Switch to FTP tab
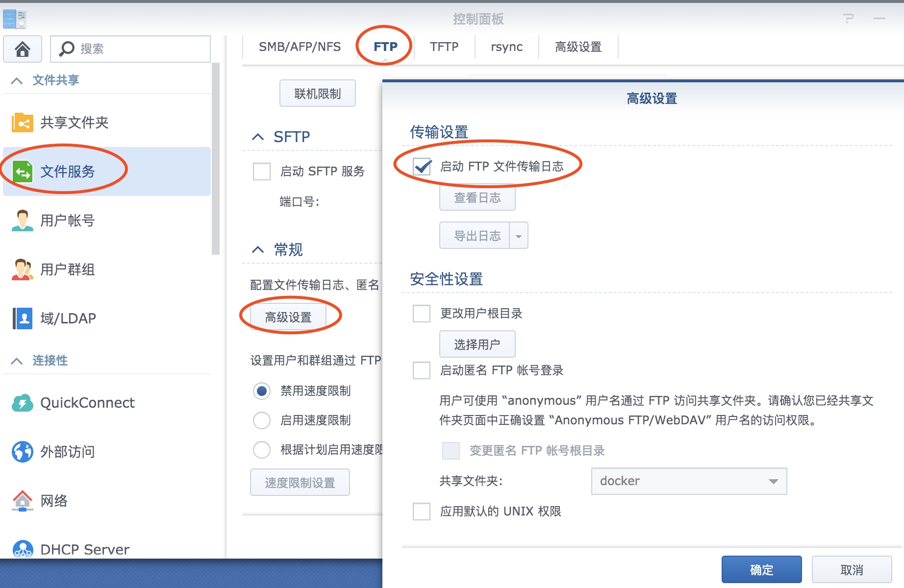This screenshot has height=588, width=904. 385,47
